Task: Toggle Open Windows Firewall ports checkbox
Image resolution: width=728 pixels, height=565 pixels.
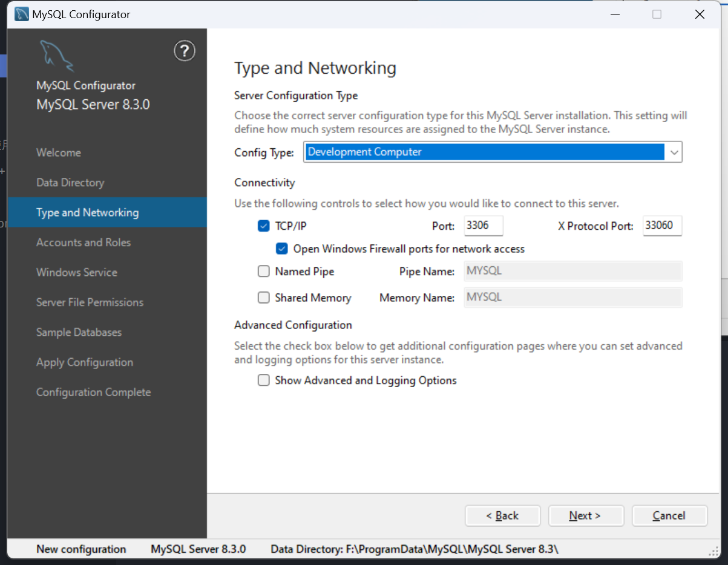Action: pyautogui.click(x=281, y=249)
